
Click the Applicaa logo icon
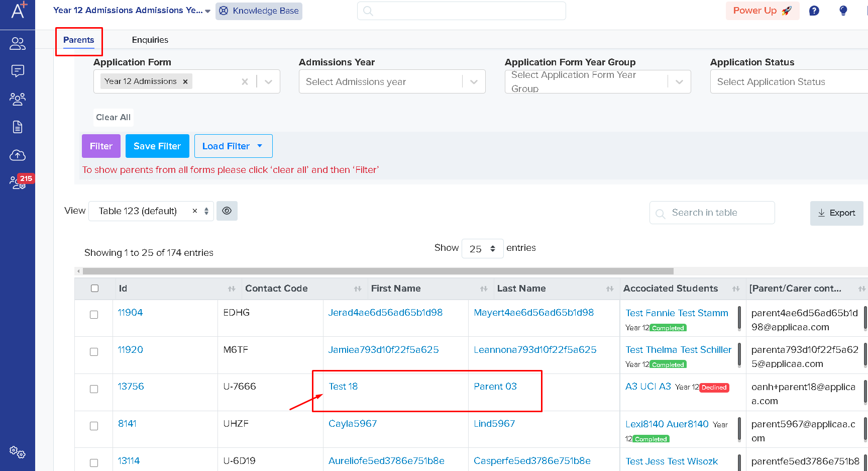[x=19, y=10]
